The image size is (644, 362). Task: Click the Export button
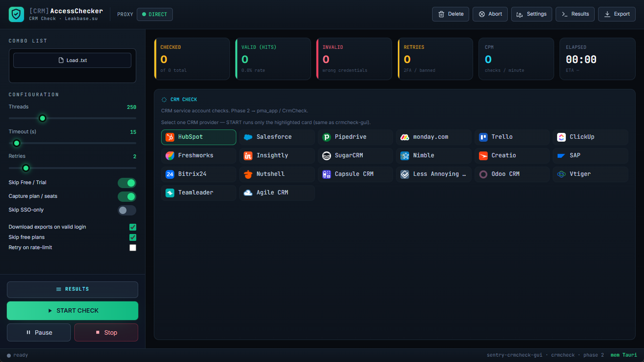pyautogui.click(x=616, y=14)
